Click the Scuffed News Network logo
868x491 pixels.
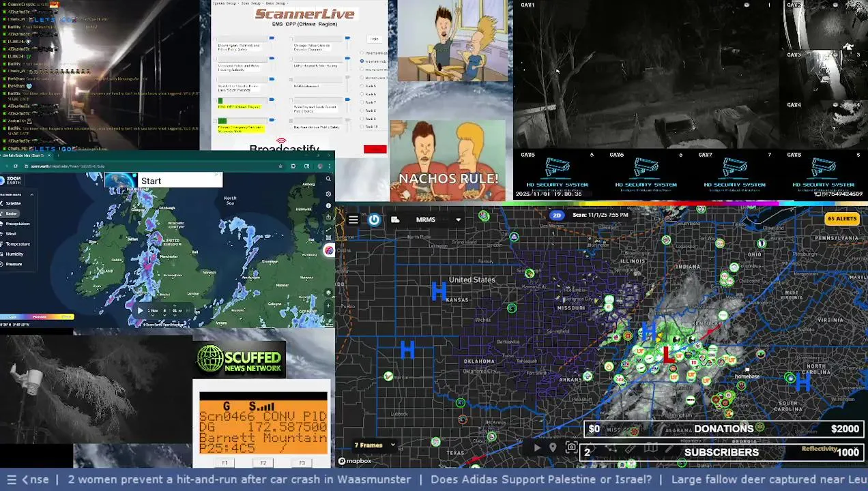pyautogui.click(x=240, y=359)
